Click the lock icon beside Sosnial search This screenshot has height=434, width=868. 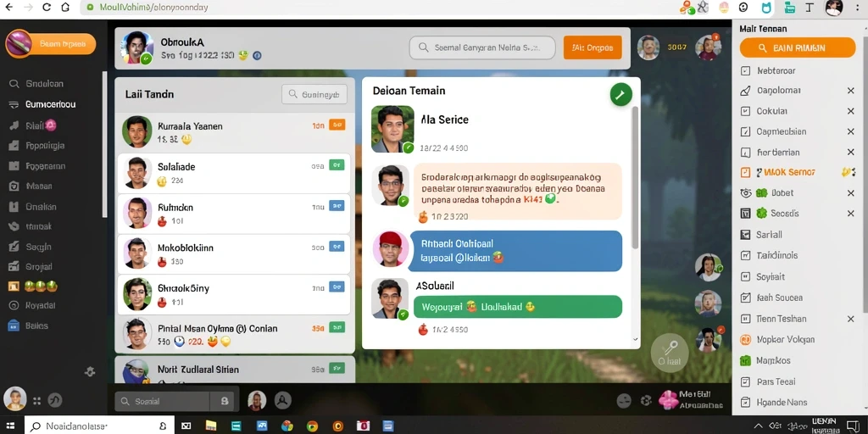(x=224, y=401)
